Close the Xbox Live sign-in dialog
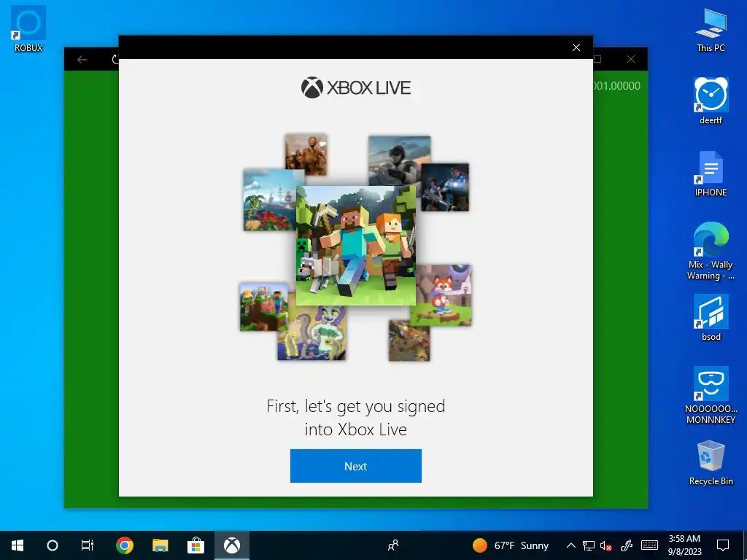This screenshot has width=747, height=560. pos(576,47)
